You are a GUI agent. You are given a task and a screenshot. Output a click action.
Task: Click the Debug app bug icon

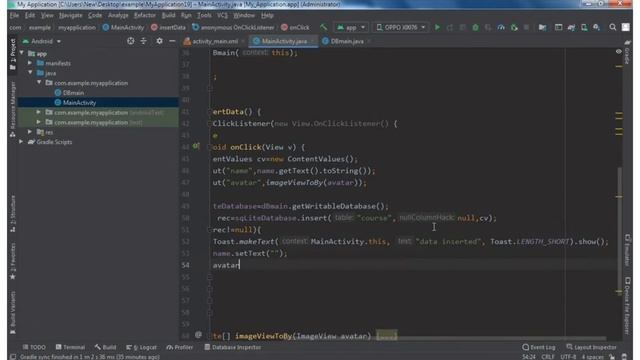click(475, 27)
